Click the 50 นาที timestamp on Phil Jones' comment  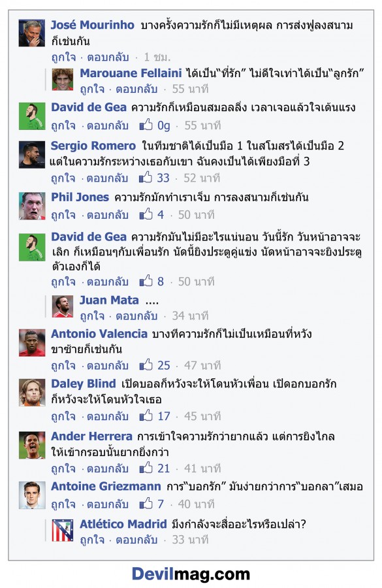[197, 214]
